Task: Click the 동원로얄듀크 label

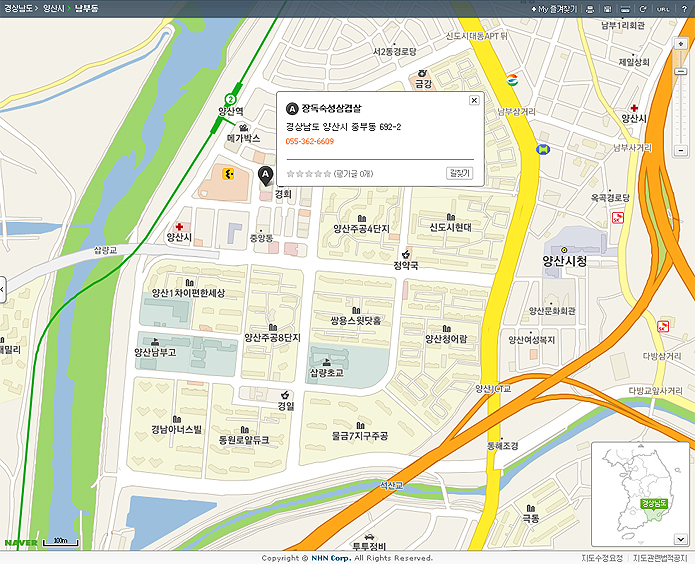Action: pyautogui.click(x=244, y=440)
